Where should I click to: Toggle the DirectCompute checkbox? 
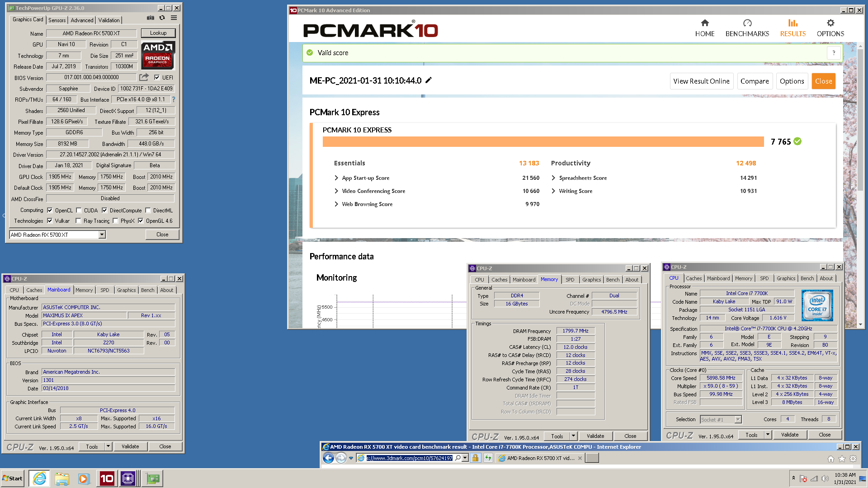click(x=104, y=210)
